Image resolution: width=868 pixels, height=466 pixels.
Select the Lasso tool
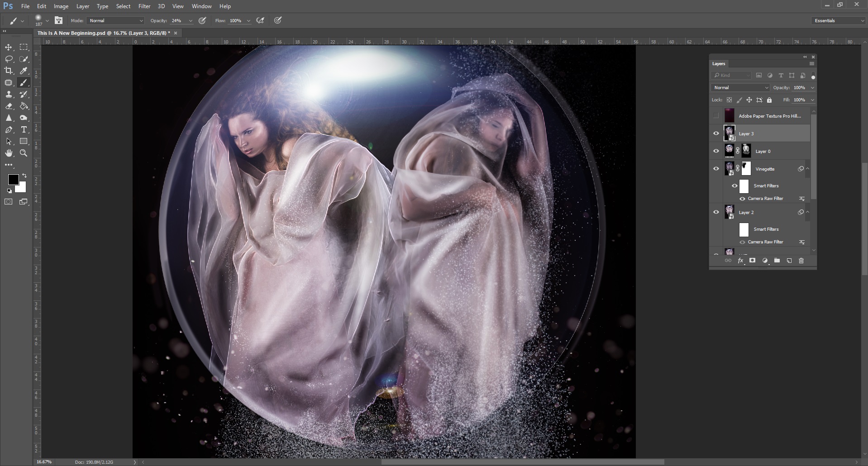coord(8,59)
